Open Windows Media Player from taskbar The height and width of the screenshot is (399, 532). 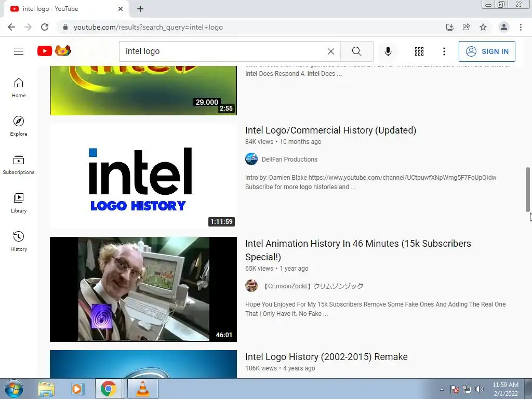(77, 389)
